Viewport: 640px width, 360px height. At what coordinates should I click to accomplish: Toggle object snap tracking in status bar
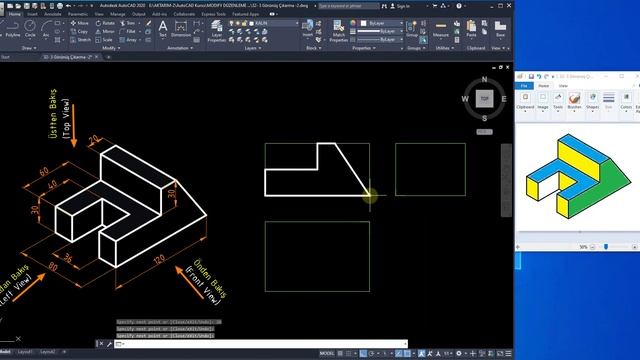[x=398, y=353]
